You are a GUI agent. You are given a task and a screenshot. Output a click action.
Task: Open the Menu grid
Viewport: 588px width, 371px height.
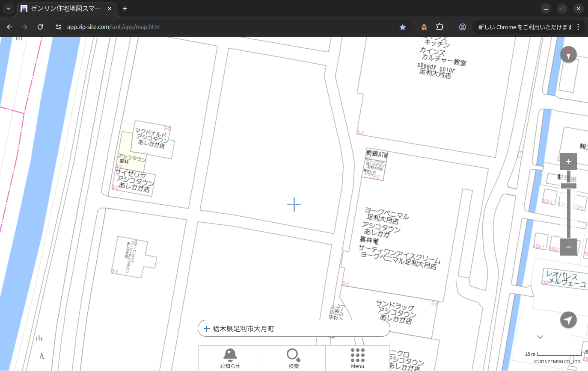pos(357,358)
